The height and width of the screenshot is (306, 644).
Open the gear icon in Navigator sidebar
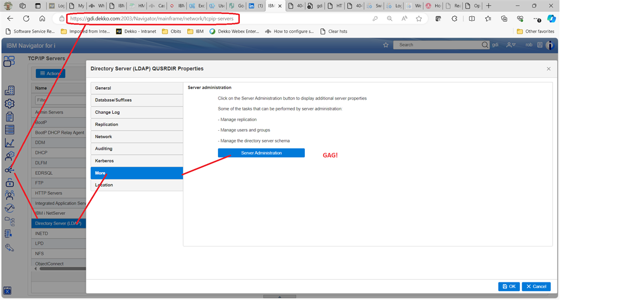pos(9,104)
